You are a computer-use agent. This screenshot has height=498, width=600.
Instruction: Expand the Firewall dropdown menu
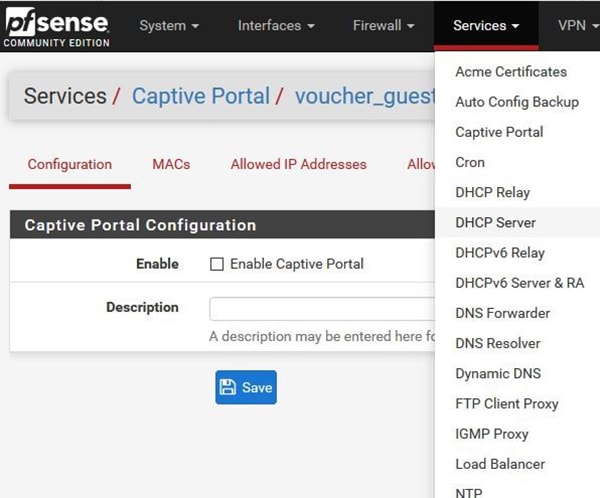tap(384, 25)
